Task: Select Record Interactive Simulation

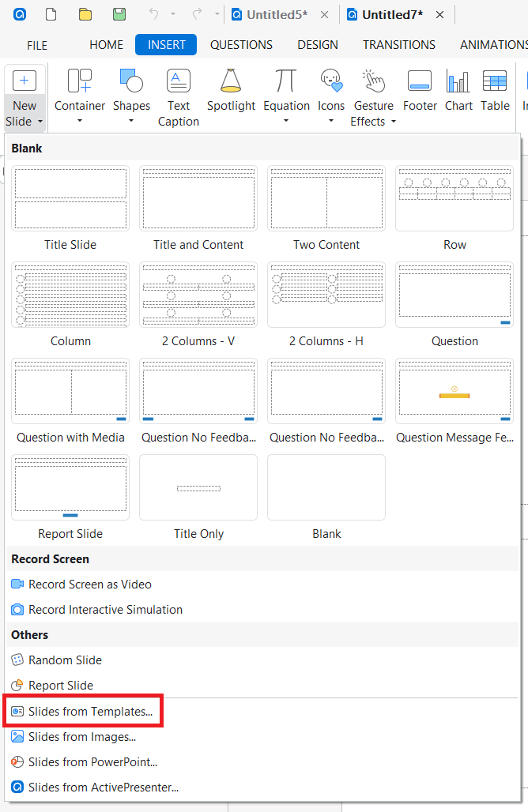Action: [262, 610]
